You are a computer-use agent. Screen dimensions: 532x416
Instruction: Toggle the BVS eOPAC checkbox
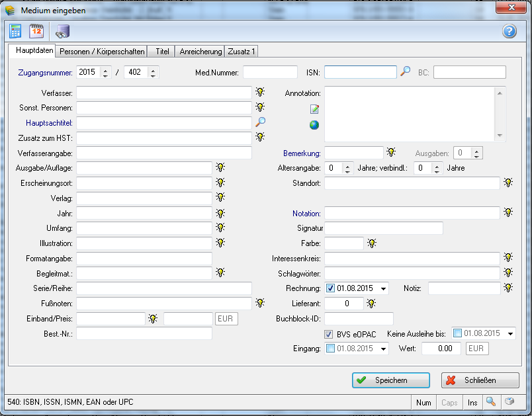pos(329,334)
